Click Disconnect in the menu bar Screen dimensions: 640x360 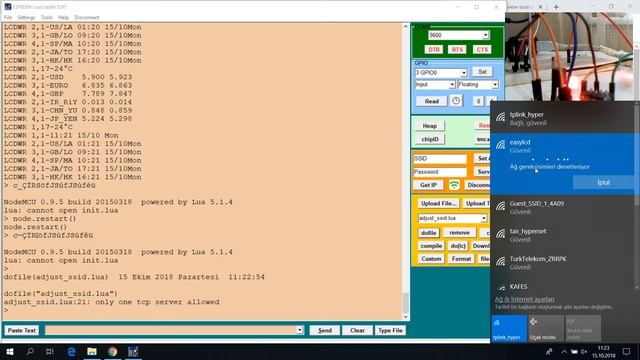(87, 18)
